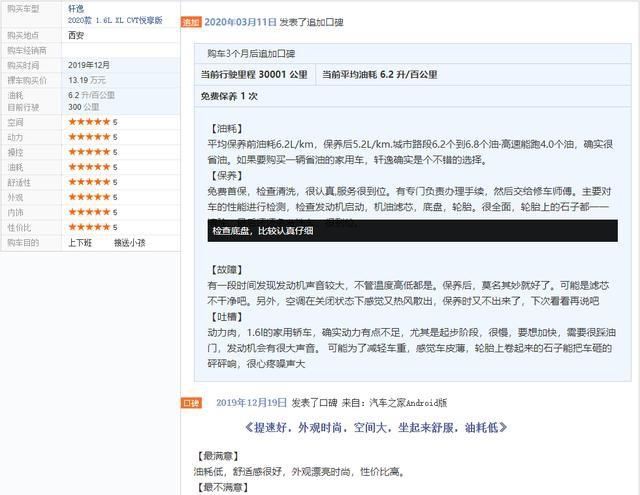Image resolution: width=640 pixels, height=495 pixels.
Task: Select the mileage value 300 公里
Action: click(84, 107)
